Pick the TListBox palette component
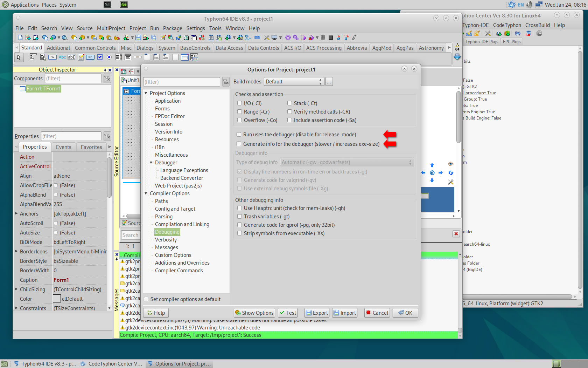 pos(119,57)
